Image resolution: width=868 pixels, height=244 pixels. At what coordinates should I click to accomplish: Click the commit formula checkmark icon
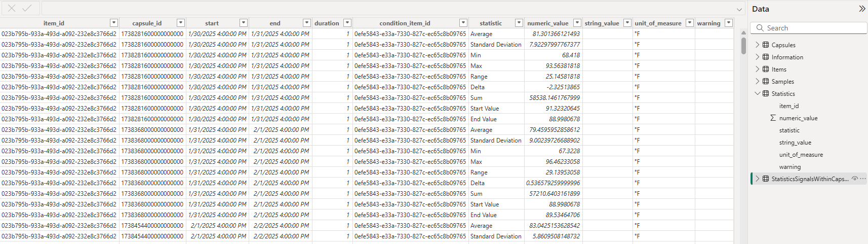tap(27, 9)
